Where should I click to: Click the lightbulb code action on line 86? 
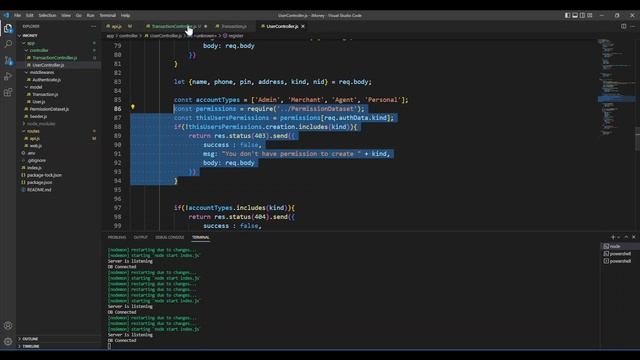click(133, 107)
